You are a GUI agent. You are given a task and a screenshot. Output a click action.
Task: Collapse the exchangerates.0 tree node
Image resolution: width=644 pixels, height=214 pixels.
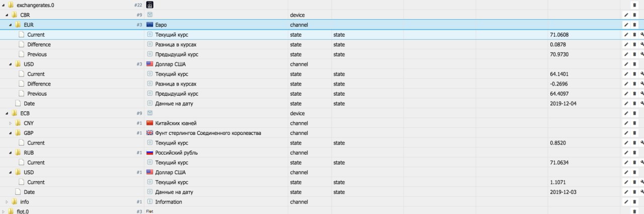3,5
